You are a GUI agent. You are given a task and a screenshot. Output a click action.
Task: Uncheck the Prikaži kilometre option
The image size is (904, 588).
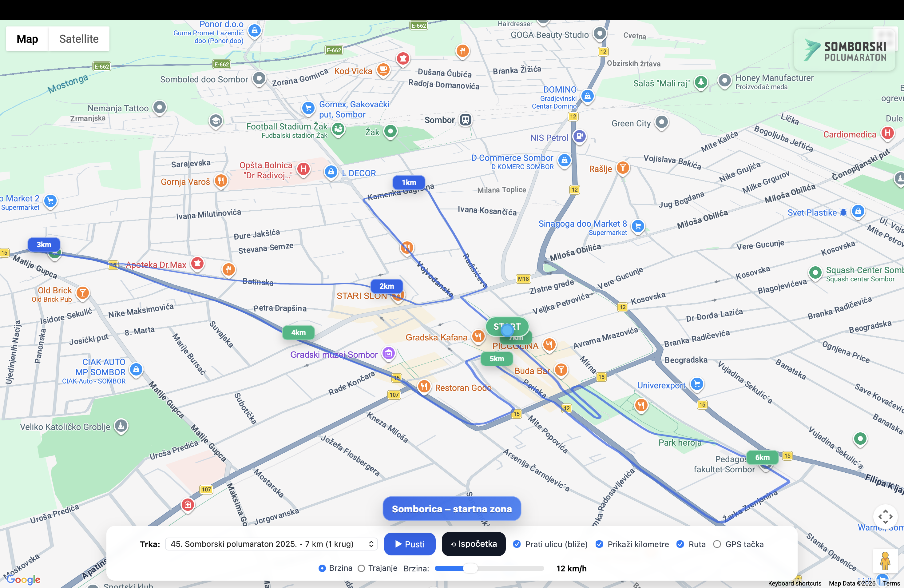click(x=599, y=544)
